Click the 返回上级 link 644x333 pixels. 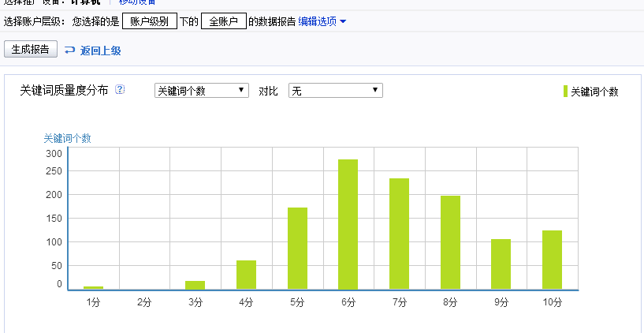click(100, 51)
